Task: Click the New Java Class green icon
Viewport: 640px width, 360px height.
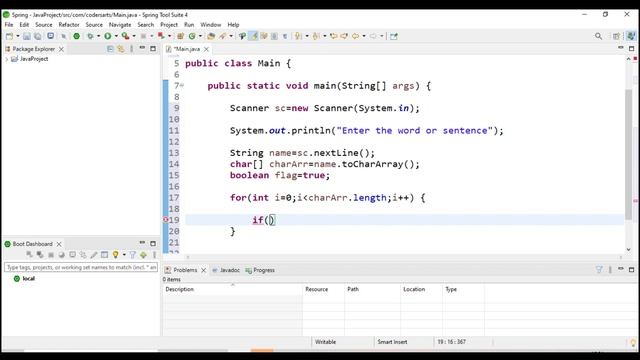Action: 192,36
